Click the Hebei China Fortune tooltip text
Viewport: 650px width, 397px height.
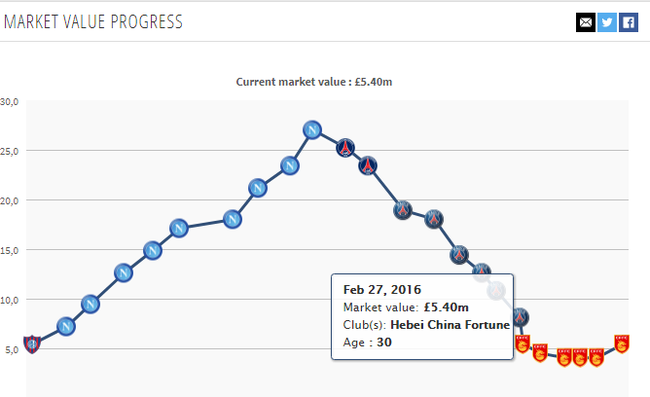[450, 324]
